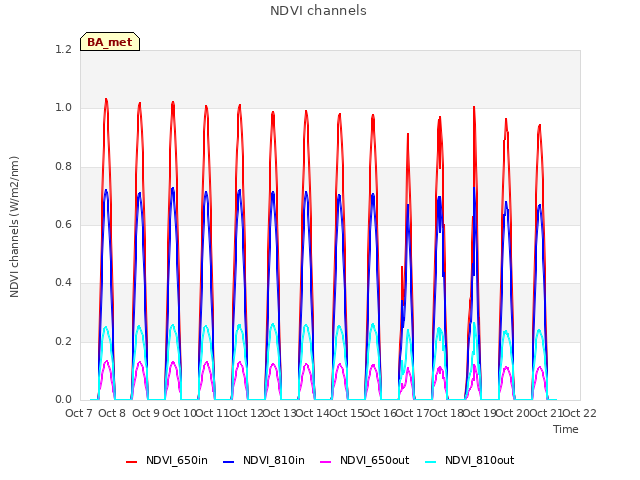Viewport: 640px width, 480px height.
Task: Click the Oct 9 x-axis label
Action: click(x=146, y=413)
